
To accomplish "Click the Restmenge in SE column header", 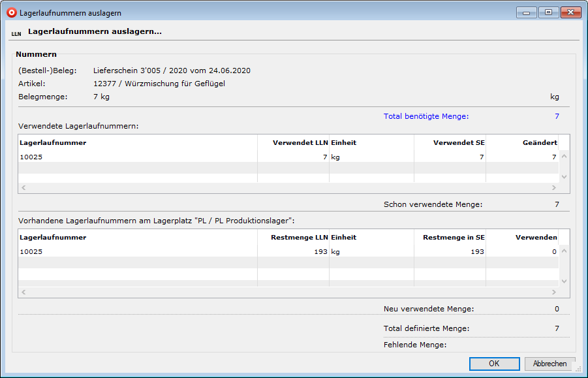I will [450, 237].
